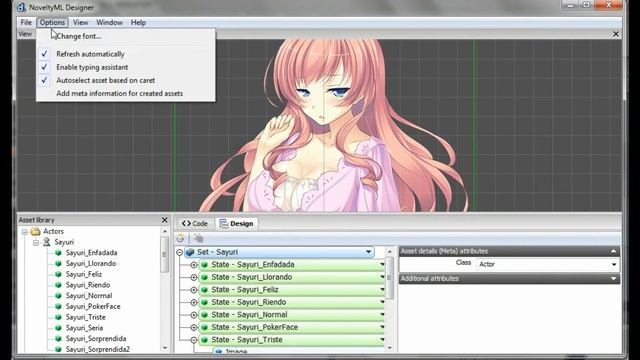The height and width of the screenshot is (360, 640).
Task: Click state icon of State - Sayuri_Normal row
Action: coord(205,315)
